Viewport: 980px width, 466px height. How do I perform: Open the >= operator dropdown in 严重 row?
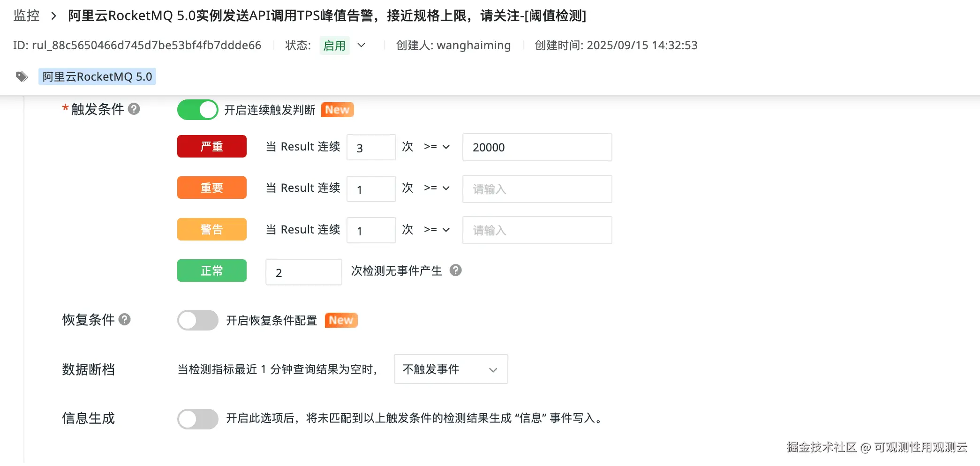pos(437,147)
